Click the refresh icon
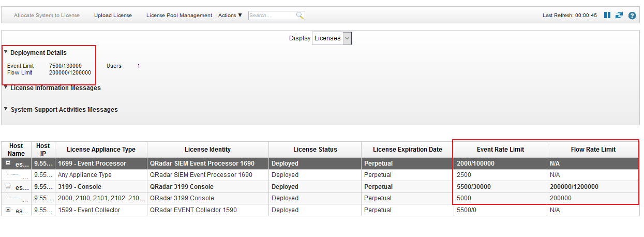The height and width of the screenshot is (237, 644). (619, 16)
